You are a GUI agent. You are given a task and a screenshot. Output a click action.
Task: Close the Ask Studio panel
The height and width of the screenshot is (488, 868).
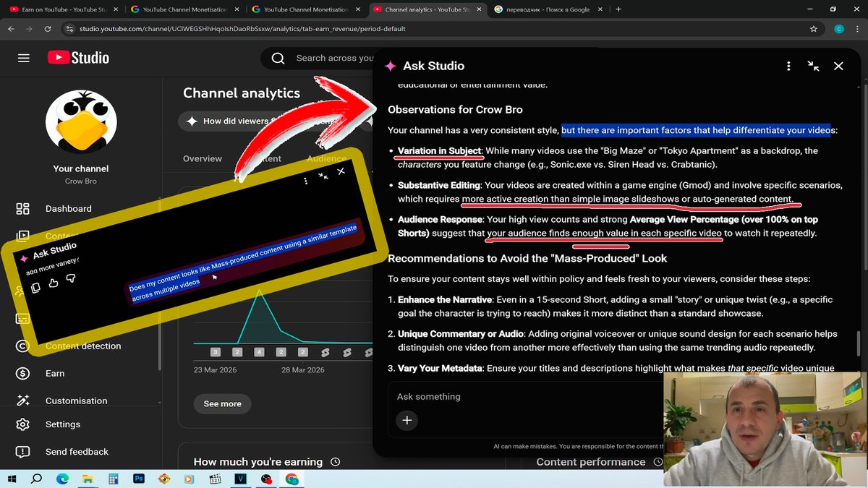click(838, 66)
